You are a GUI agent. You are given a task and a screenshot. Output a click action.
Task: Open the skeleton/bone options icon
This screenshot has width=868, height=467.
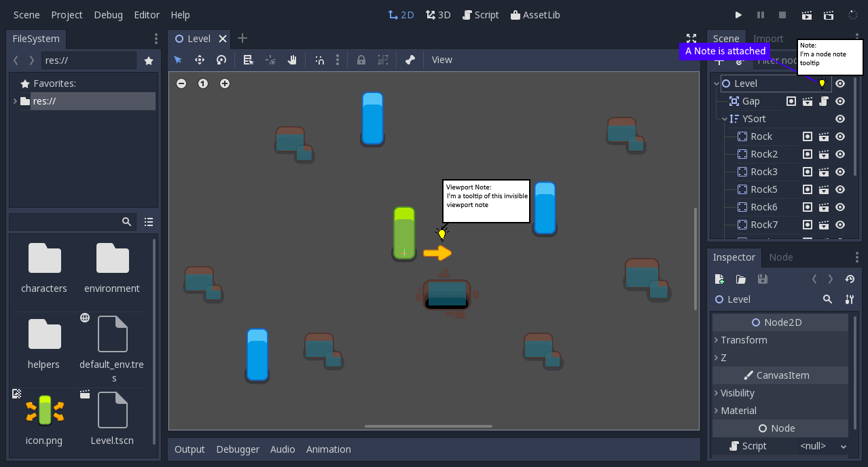click(410, 60)
